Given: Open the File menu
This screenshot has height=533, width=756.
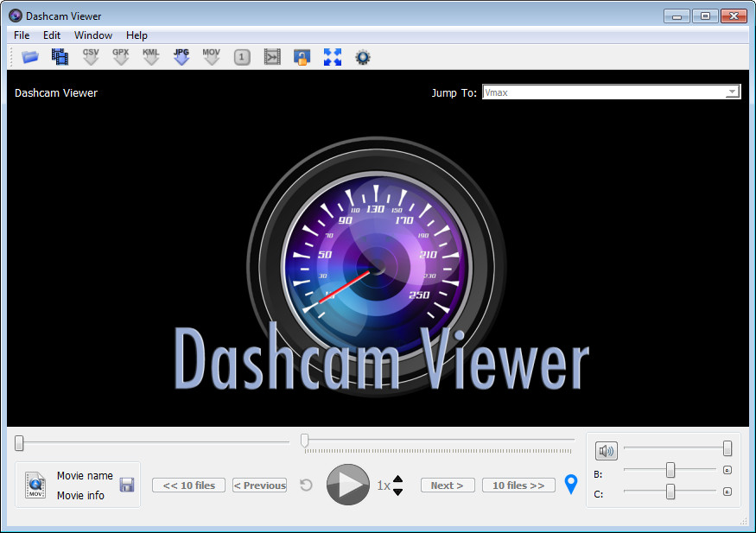Looking at the screenshot, I should [21, 35].
